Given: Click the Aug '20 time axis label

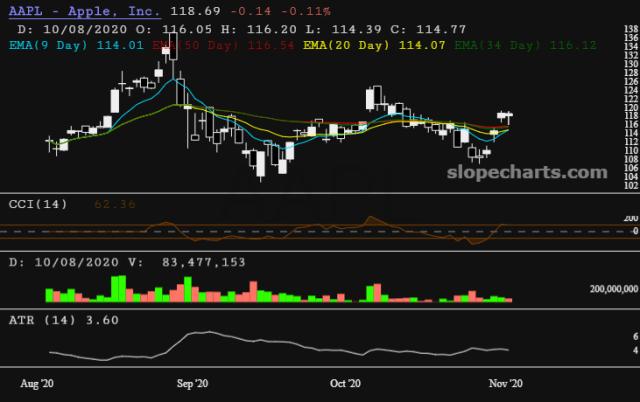Looking at the screenshot, I should [37, 384].
